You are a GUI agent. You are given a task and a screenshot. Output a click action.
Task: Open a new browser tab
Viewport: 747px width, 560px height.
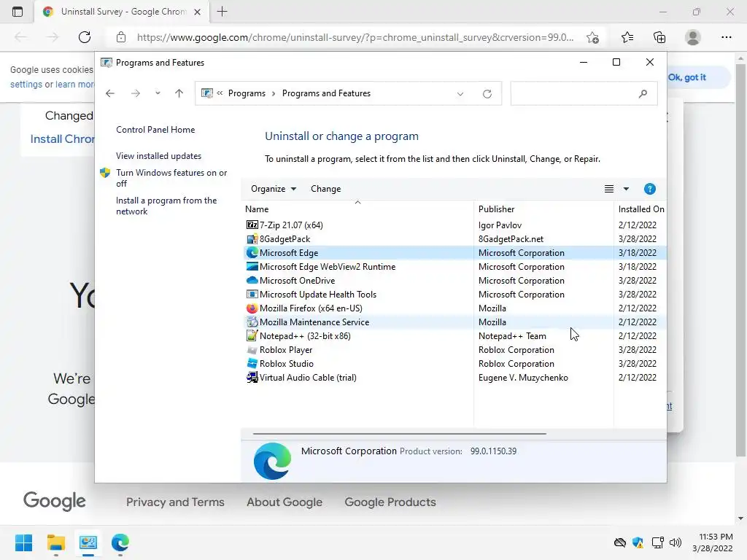tap(222, 12)
